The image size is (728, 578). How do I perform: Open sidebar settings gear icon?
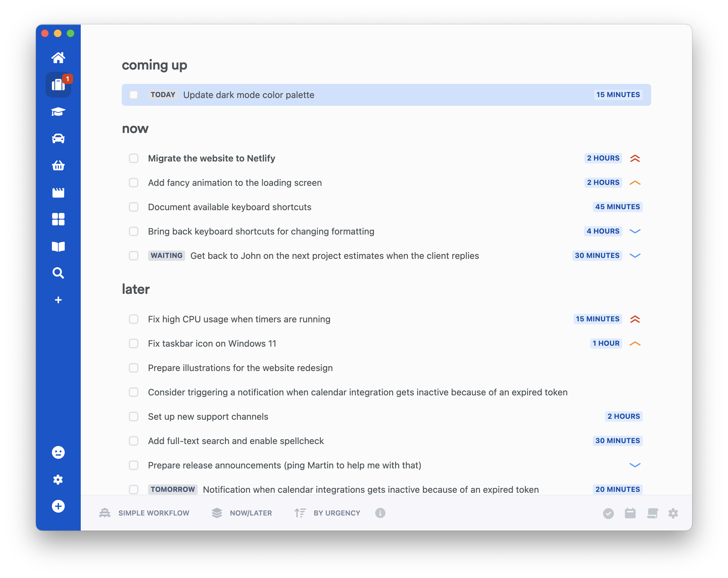58,479
